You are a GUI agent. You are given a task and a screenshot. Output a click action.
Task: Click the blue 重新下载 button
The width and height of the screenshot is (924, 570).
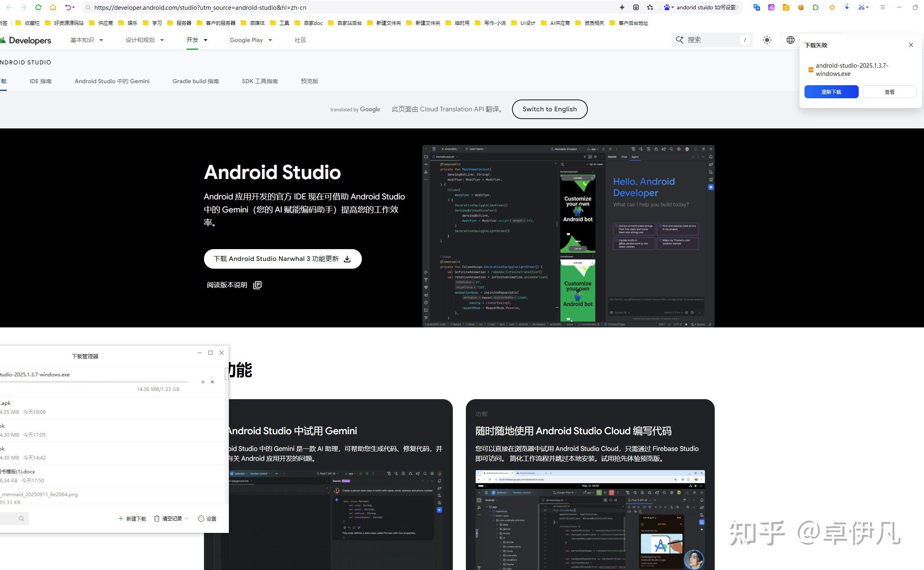click(831, 92)
